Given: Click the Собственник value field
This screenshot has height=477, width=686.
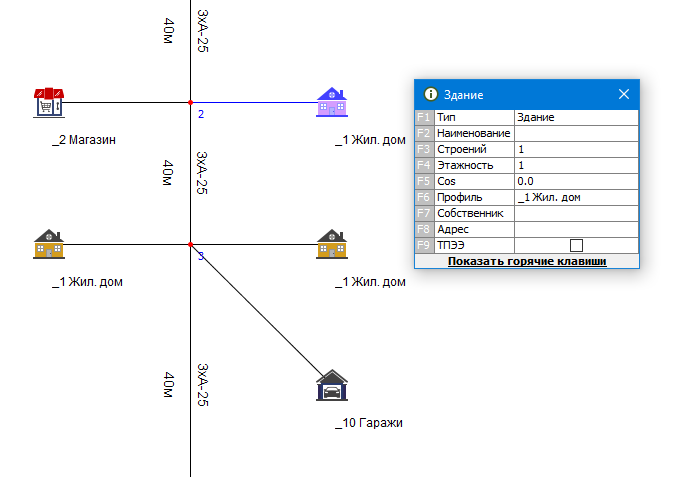Looking at the screenshot, I should pyautogui.click(x=576, y=213).
